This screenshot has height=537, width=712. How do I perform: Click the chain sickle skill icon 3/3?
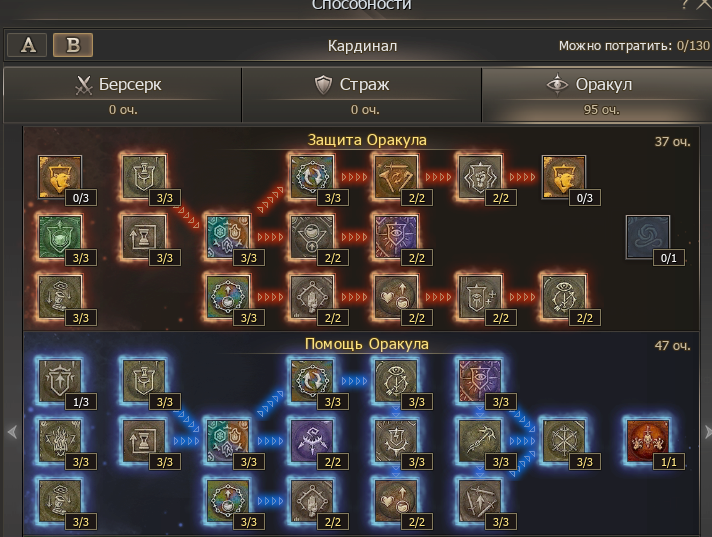click(x=480, y=441)
